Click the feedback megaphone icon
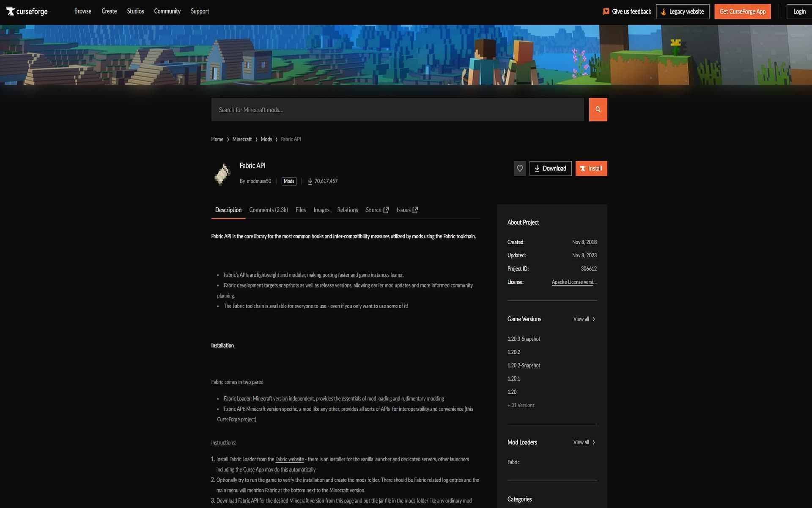 pos(606,11)
